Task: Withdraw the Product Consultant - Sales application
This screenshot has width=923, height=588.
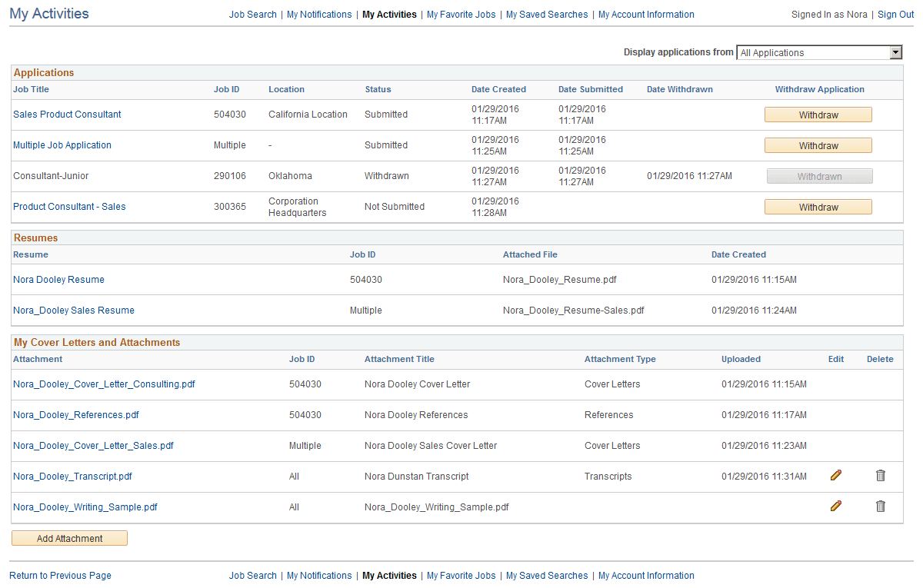Action: (818, 206)
